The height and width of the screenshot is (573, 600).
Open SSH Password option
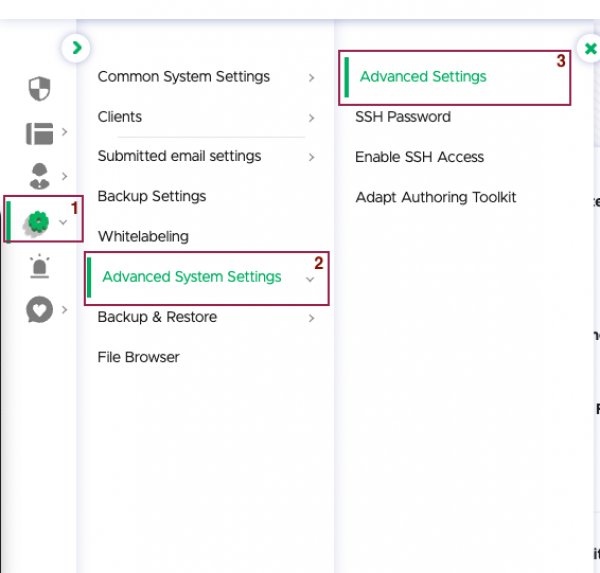click(x=403, y=117)
